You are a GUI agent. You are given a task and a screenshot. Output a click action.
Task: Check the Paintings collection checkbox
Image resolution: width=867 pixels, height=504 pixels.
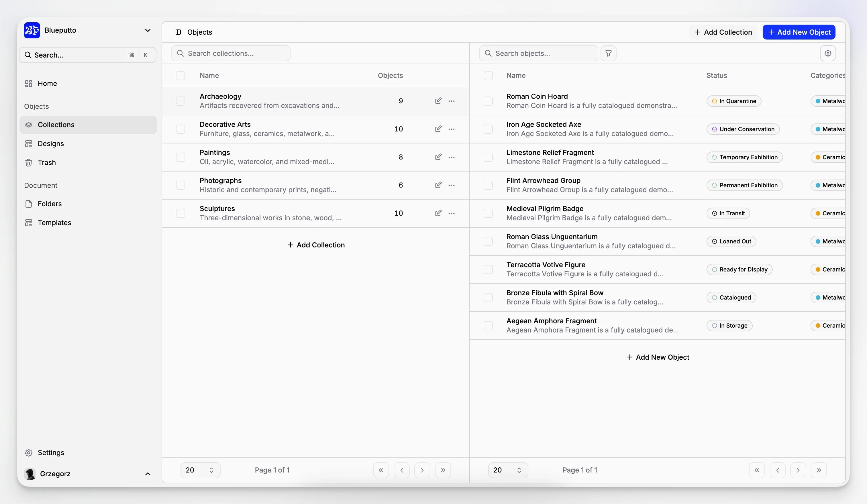180,157
